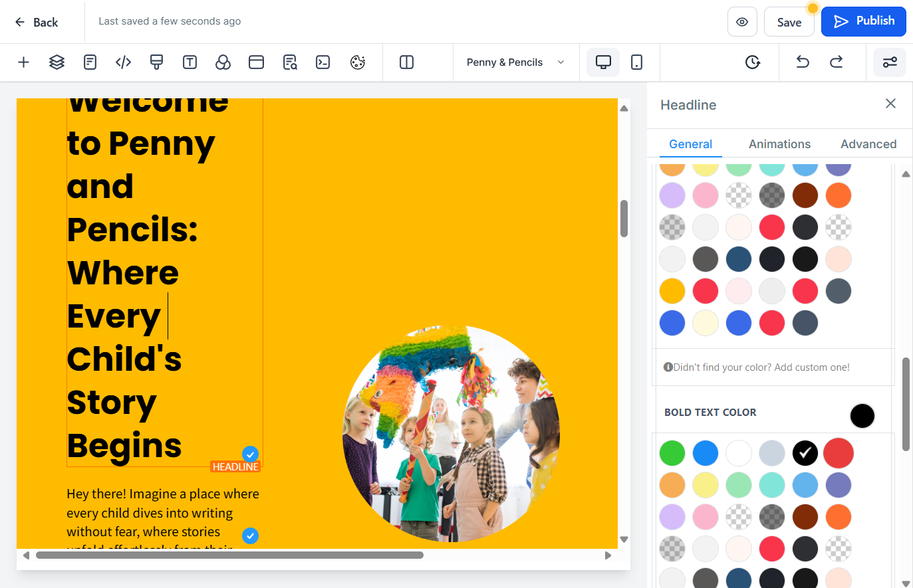Open current bold text color black swatch
Screen dimensions: 913x588
(x=862, y=416)
